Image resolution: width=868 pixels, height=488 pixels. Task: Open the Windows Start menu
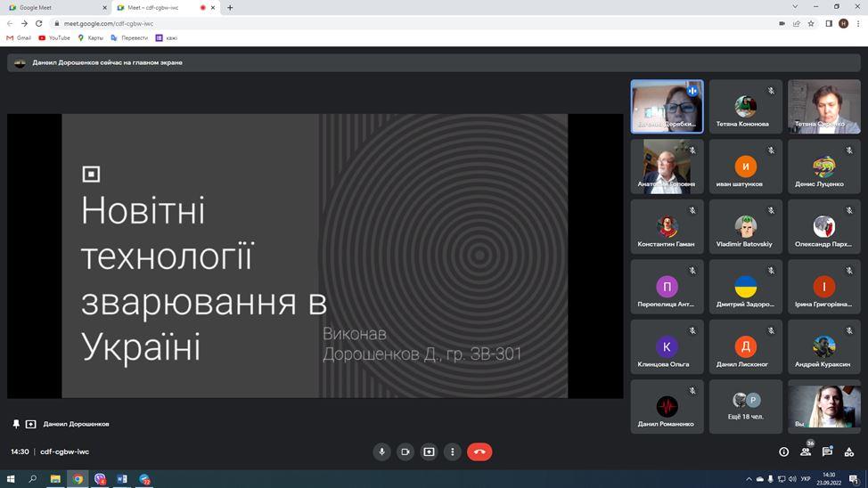[10, 478]
